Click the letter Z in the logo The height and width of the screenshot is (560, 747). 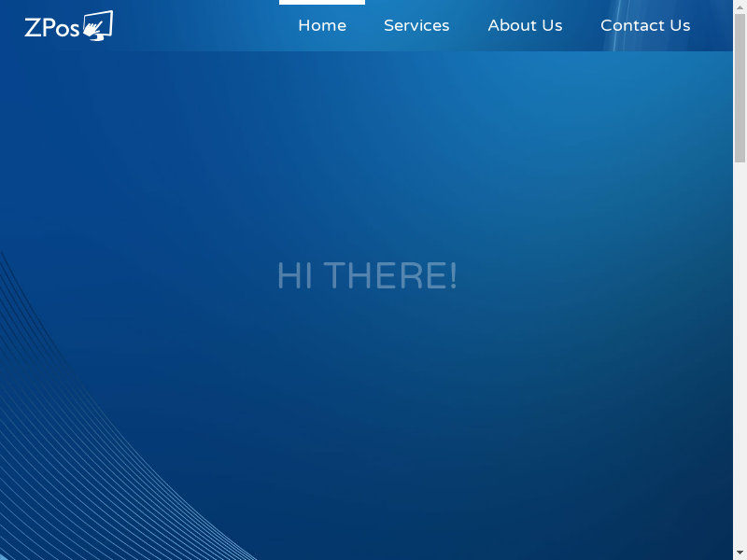tap(32, 28)
